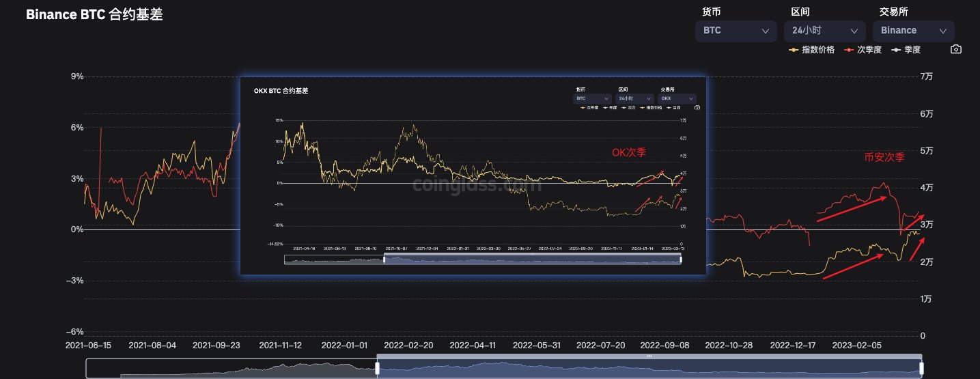The width and height of the screenshot is (980, 379).
Task: Toggle the 指数价格 legend series in Binance chart
Action: point(811,50)
